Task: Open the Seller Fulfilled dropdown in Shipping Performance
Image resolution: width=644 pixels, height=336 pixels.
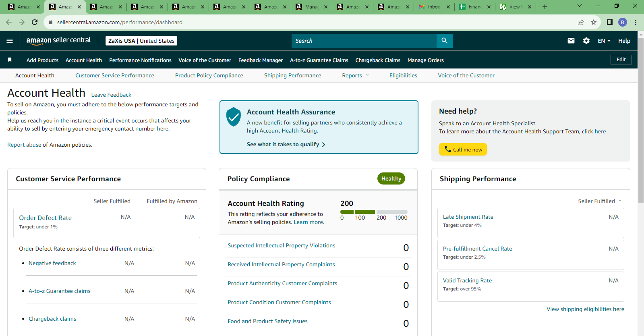Action: tap(600, 201)
